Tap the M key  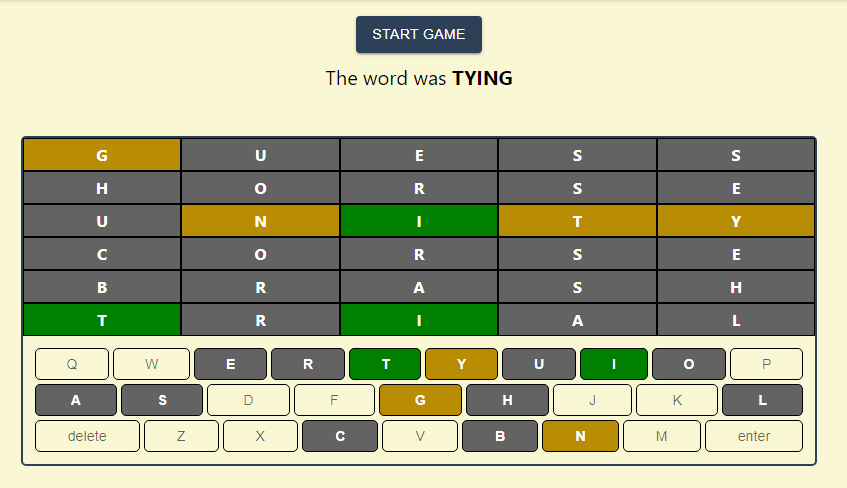click(x=661, y=436)
